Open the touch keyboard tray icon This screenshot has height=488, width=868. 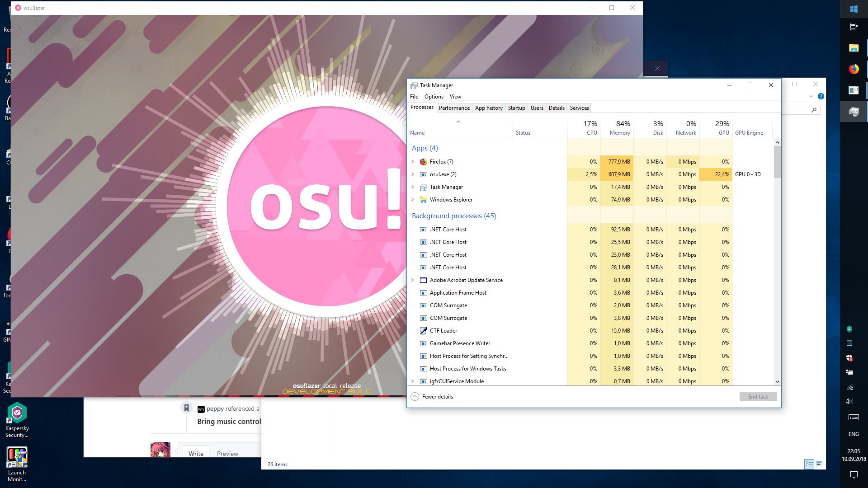(854, 417)
